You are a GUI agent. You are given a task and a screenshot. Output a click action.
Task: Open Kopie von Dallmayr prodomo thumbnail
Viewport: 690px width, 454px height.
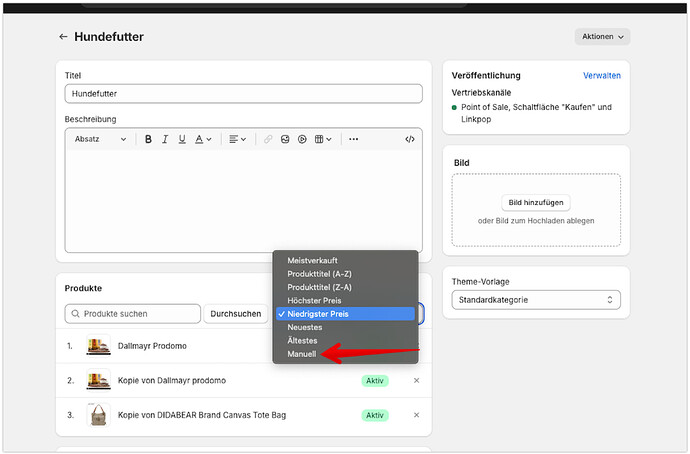click(98, 380)
